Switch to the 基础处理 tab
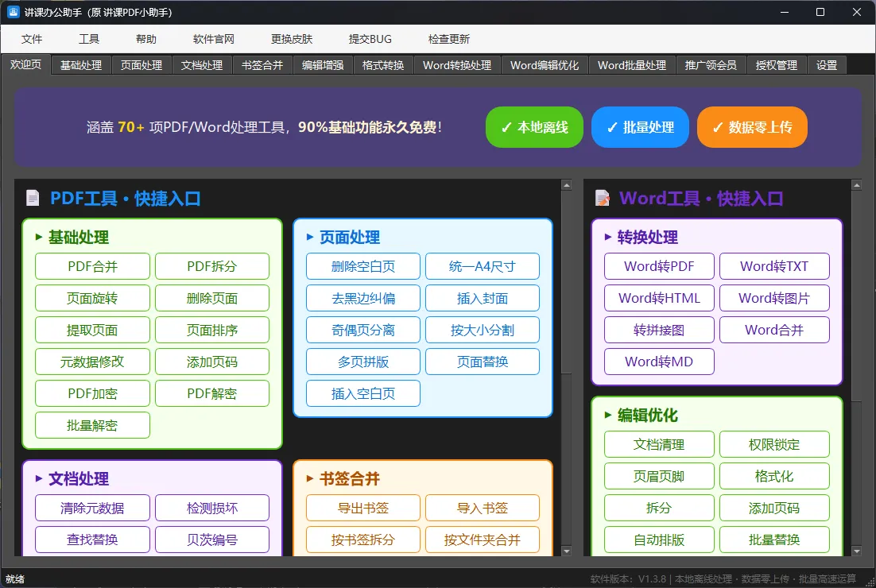The width and height of the screenshot is (876, 588). (x=81, y=65)
